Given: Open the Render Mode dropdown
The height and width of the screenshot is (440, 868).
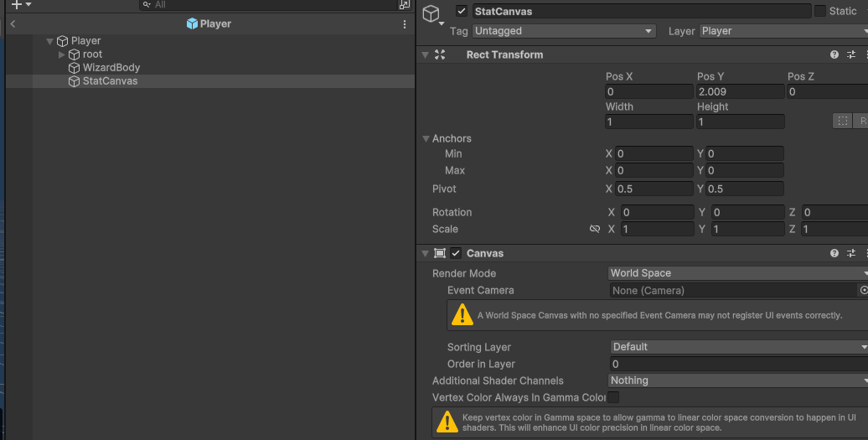Looking at the screenshot, I should click(x=738, y=273).
